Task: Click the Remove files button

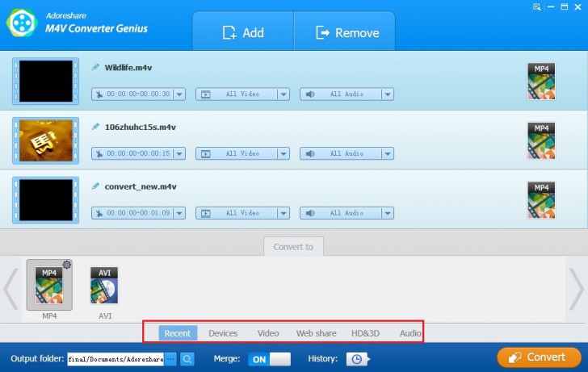Action: tap(345, 32)
